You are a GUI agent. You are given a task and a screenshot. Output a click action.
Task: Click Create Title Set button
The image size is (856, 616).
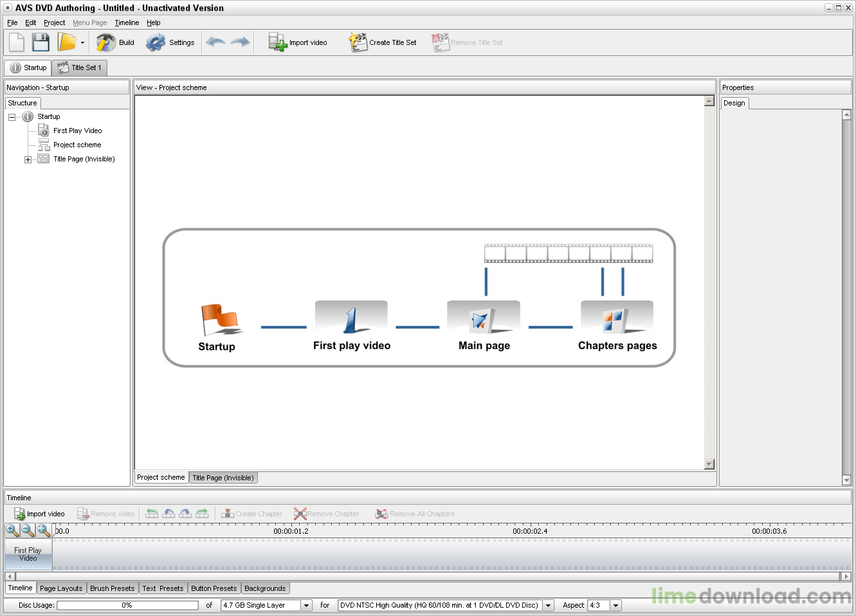click(383, 42)
